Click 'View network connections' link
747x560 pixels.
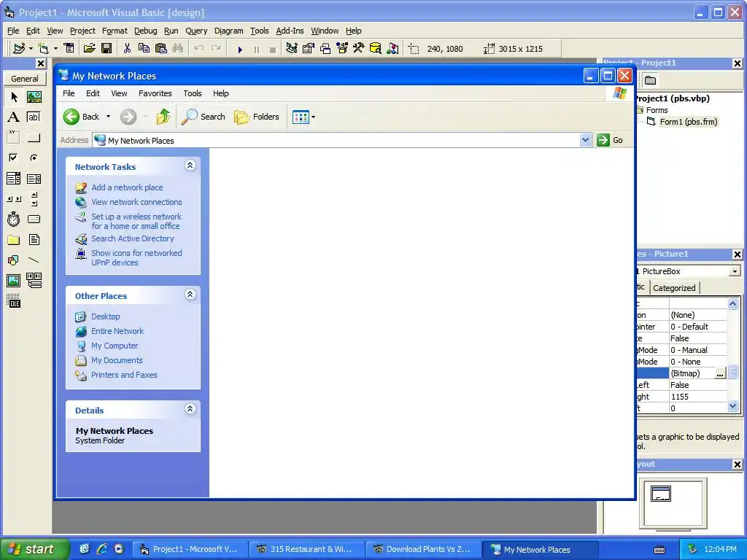click(136, 202)
